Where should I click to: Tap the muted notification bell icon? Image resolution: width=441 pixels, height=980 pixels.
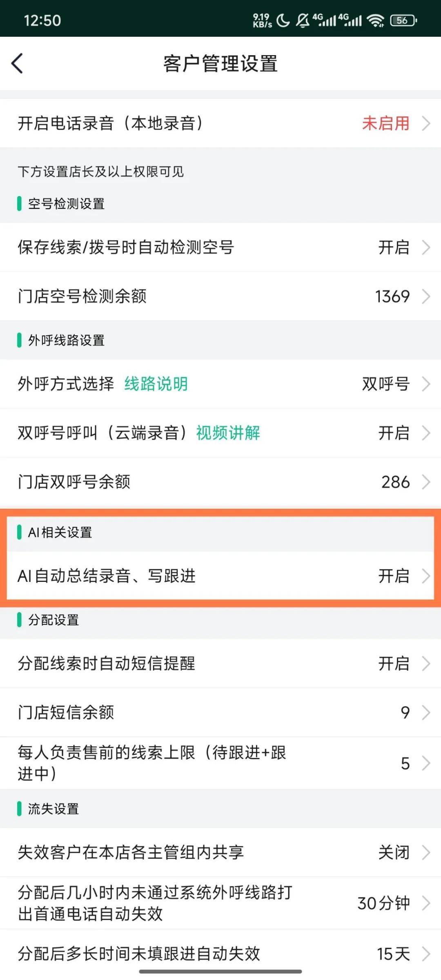coord(303,20)
